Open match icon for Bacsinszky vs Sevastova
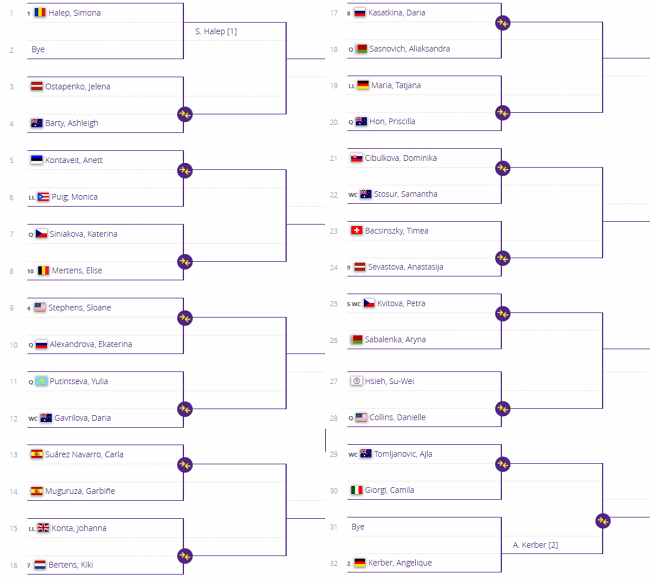 pyautogui.click(x=502, y=258)
